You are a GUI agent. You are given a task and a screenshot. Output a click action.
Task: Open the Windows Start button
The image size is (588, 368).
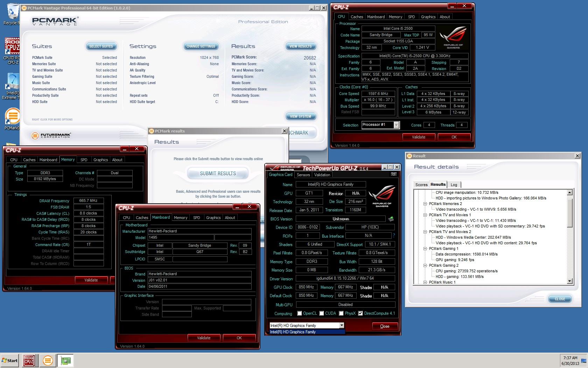click(10, 360)
